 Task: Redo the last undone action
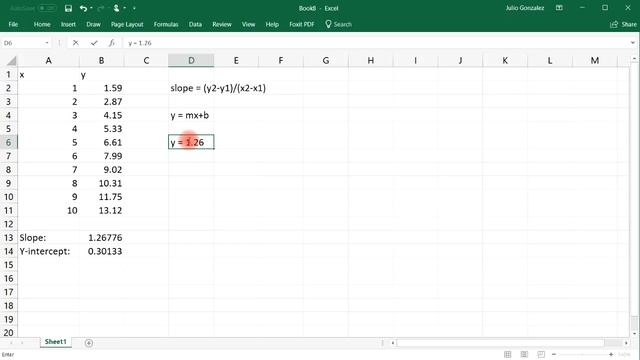tap(101, 8)
